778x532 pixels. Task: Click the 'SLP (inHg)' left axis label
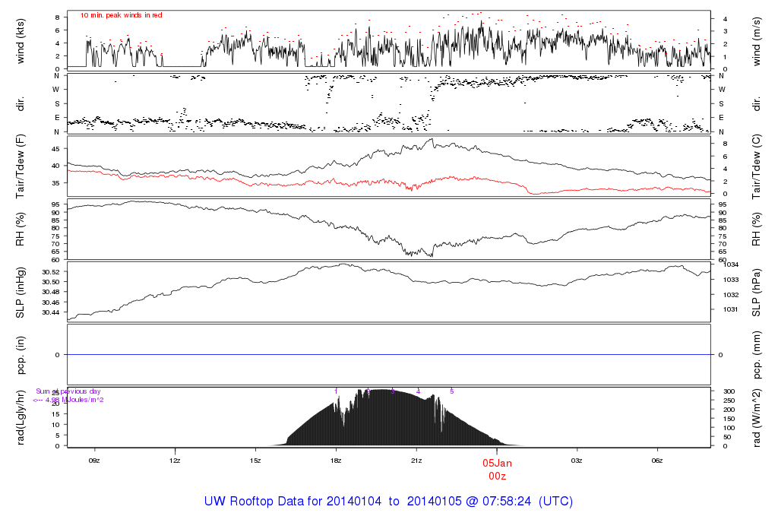tap(21, 292)
